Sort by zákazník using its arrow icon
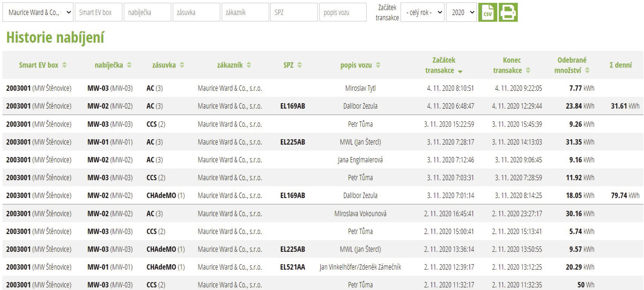Screen dimensions: 644x290 [249, 65]
